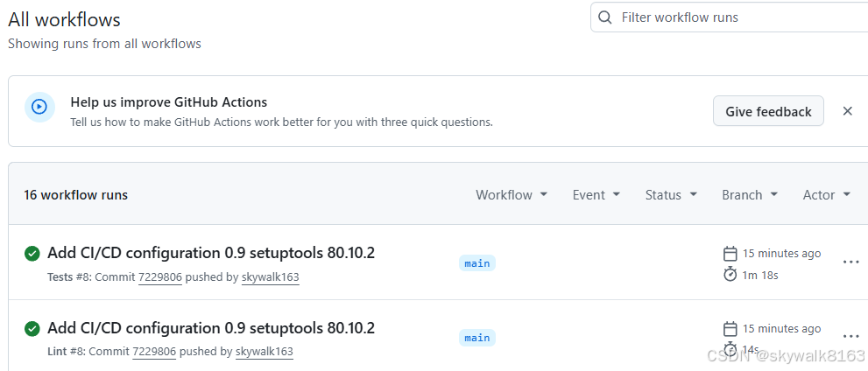The image size is (868, 371).
Task: Click '15 minutes ago' in Lint #8 row
Action: (x=781, y=328)
